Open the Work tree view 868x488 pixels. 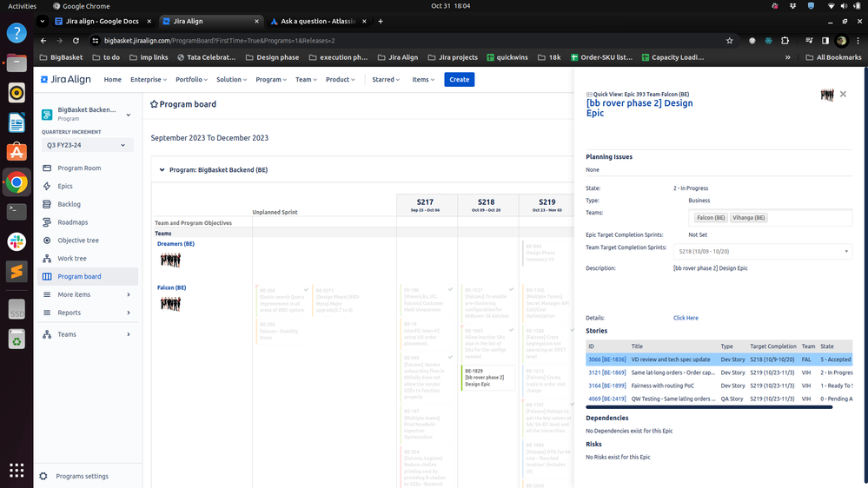[72, 259]
